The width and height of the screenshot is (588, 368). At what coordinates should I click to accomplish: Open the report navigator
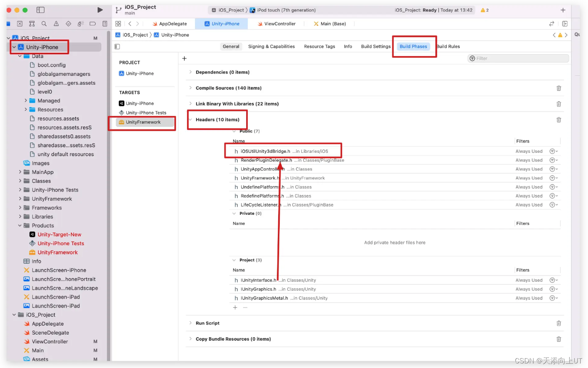(105, 24)
